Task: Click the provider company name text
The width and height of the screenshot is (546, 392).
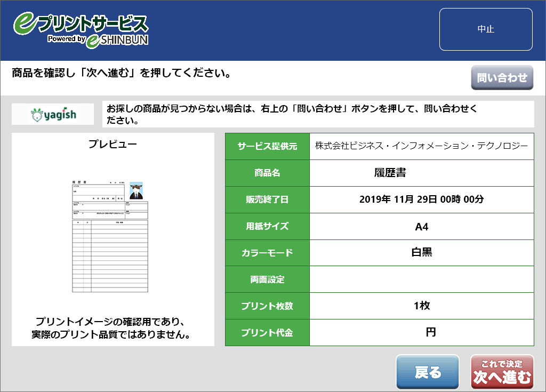Action: click(422, 146)
